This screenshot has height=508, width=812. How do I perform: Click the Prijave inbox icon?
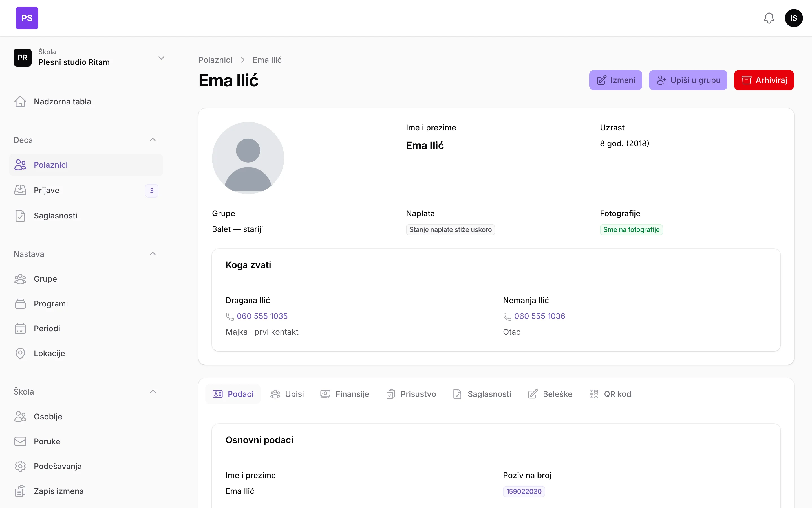point(20,190)
